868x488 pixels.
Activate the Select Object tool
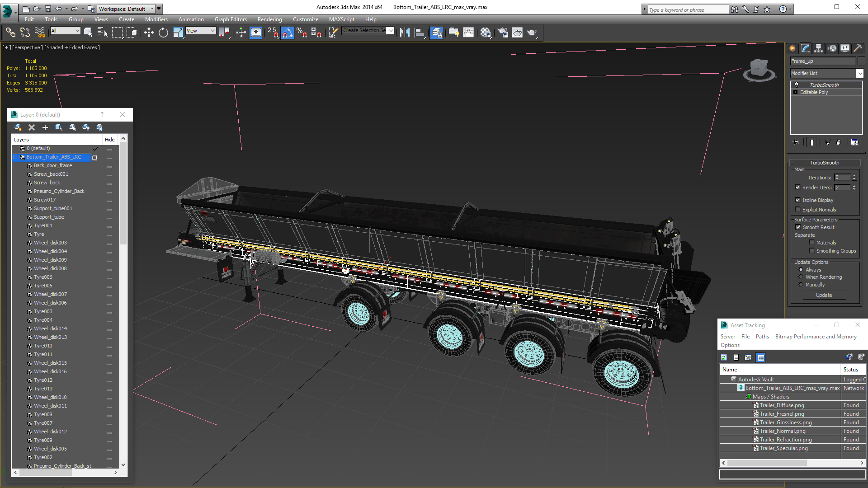pos(88,32)
